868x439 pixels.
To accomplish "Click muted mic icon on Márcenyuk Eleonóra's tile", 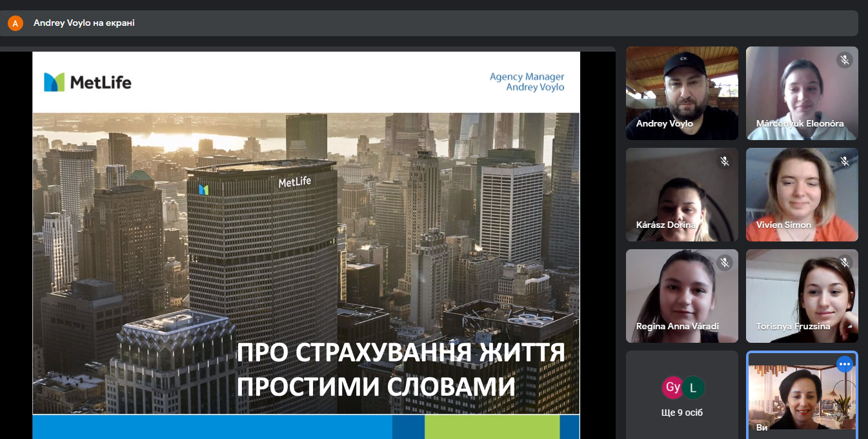I will click(844, 60).
